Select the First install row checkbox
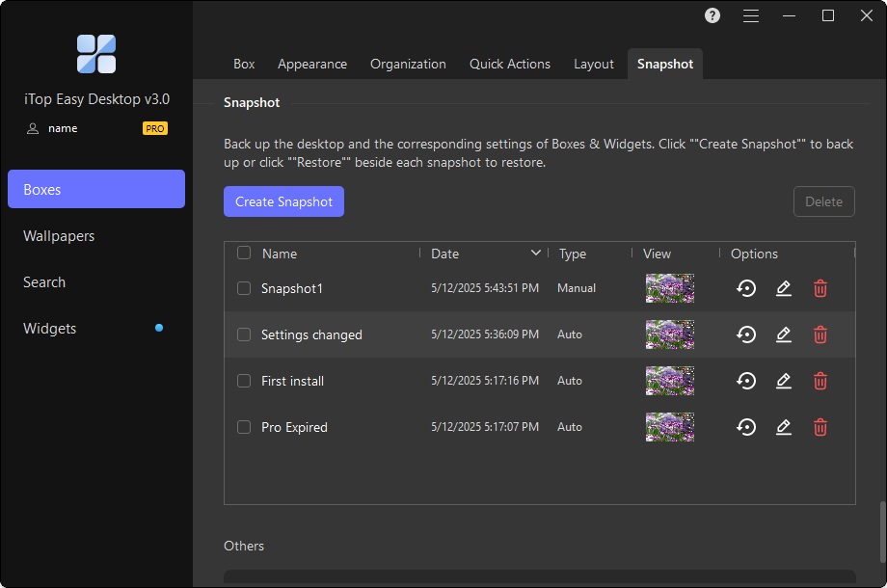 tap(244, 381)
